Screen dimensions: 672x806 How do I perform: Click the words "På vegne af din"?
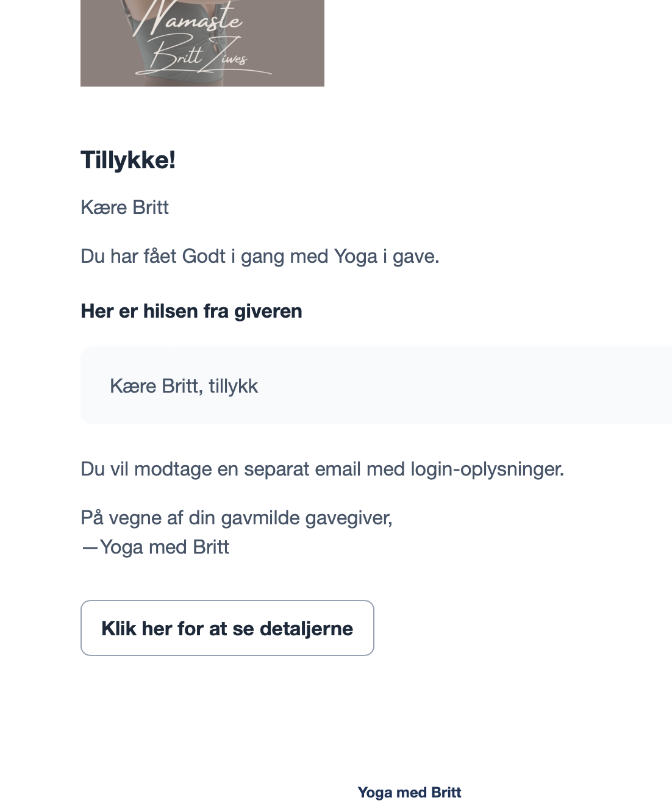(x=148, y=518)
